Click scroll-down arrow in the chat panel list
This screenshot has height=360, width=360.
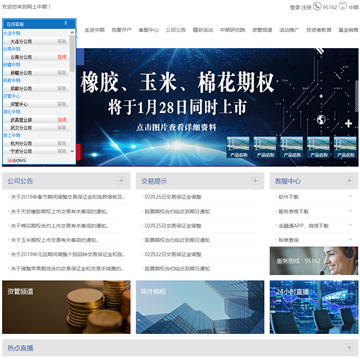[72, 151]
